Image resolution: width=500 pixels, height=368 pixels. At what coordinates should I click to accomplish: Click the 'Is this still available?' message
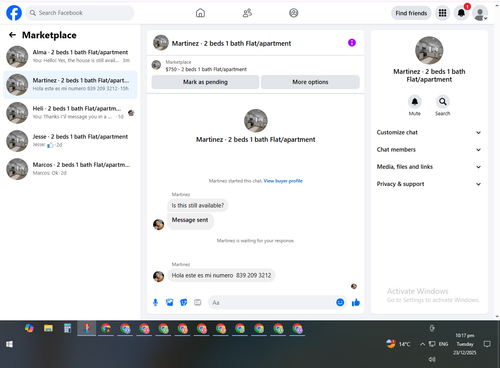click(x=198, y=205)
